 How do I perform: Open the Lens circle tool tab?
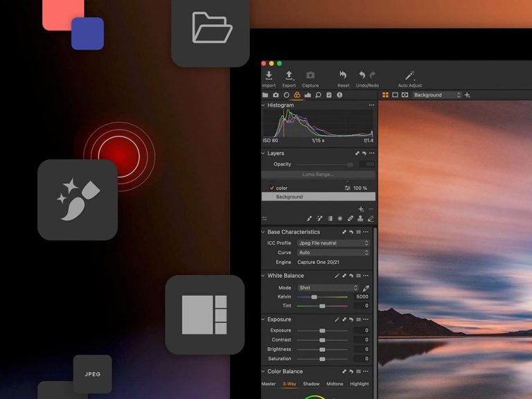coord(286,95)
